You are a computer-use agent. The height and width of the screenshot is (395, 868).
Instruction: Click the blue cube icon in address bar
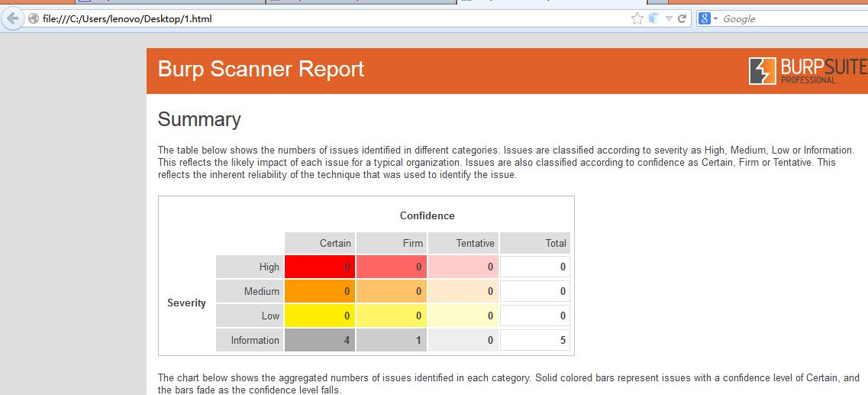(653, 19)
